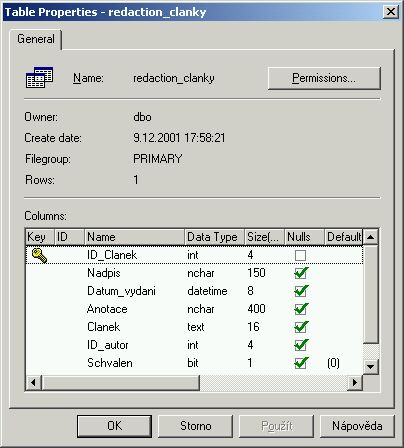Toggle the Nulls checkbox for Clanek
Screen dimensions: 404x448
[301, 327]
